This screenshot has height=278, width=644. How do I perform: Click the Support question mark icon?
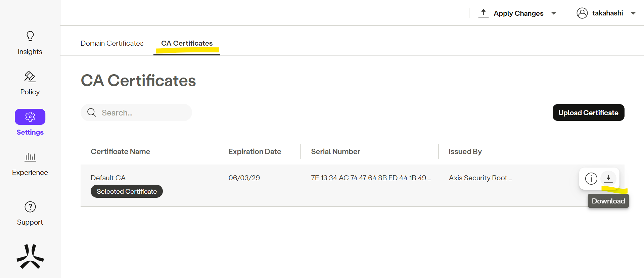[x=30, y=207]
